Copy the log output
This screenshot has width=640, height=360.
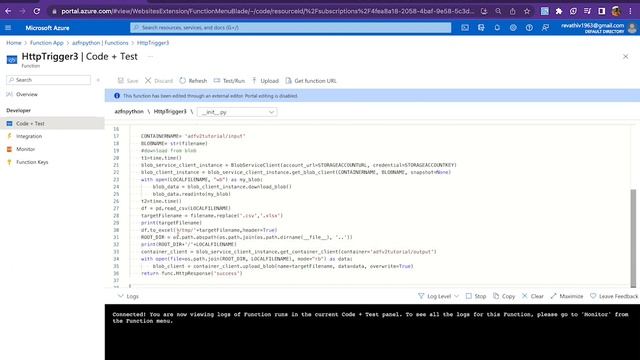coord(504,296)
